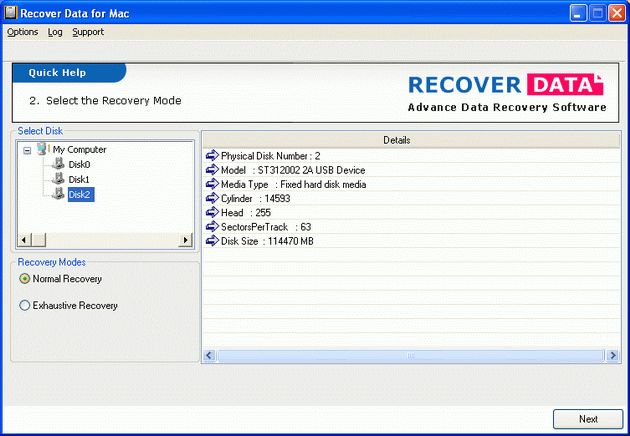630x436 pixels.
Task: Select My Computer label in tree
Action: (x=80, y=149)
